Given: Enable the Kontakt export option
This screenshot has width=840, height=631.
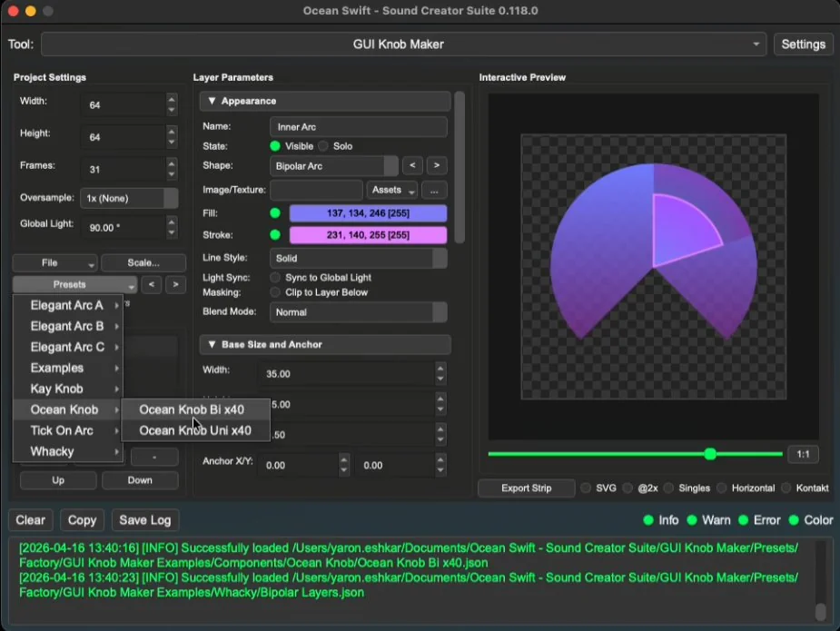Looking at the screenshot, I should click(x=786, y=488).
